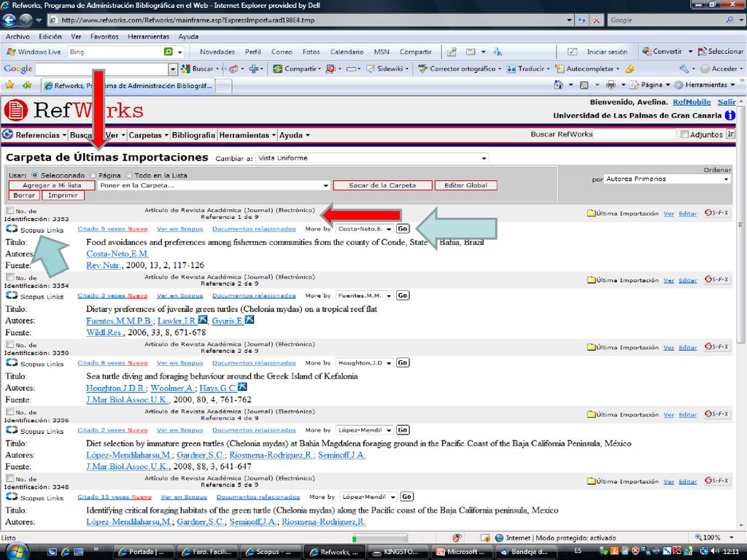Check the box for reference ID 3353
Screen dimensions: 747x560
(x=10, y=210)
